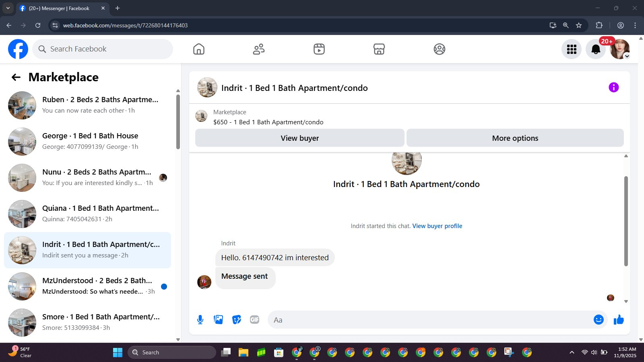Open site information icon in address bar
644x362 pixels.
55,25
